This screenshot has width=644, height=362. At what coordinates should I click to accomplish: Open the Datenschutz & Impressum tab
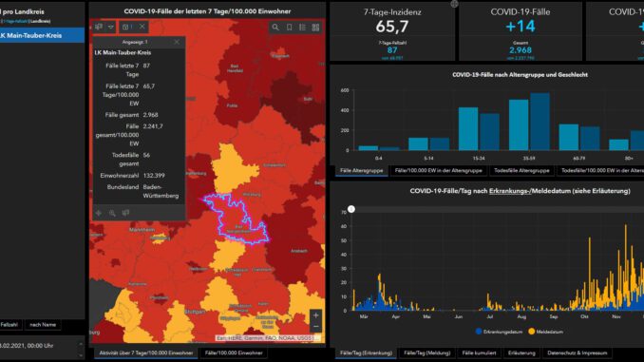coord(578,352)
